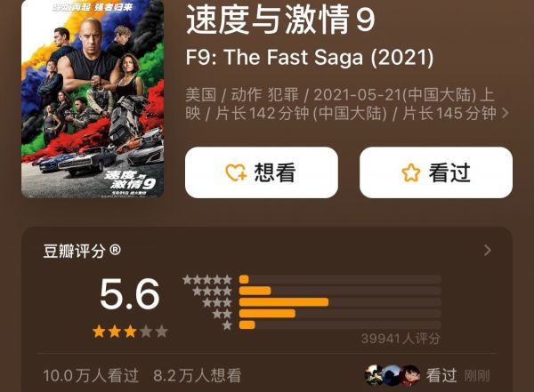Select the two-star rating bar

(x=340, y=314)
